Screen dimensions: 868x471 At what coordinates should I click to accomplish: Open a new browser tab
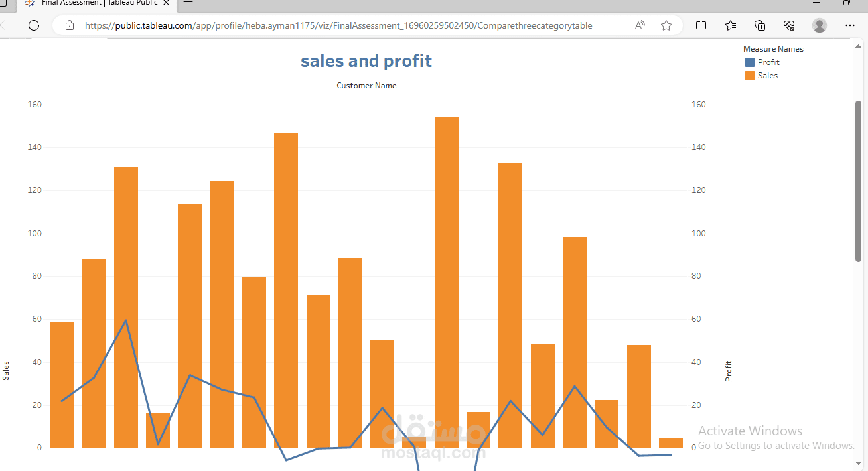[x=187, y=3]
